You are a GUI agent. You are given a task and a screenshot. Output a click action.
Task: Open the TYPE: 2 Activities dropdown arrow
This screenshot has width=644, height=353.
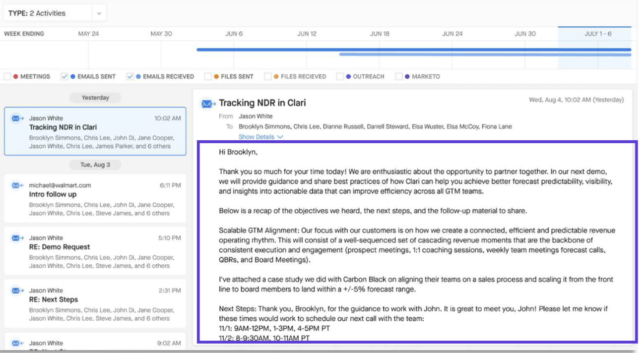(x=99, y=13)
